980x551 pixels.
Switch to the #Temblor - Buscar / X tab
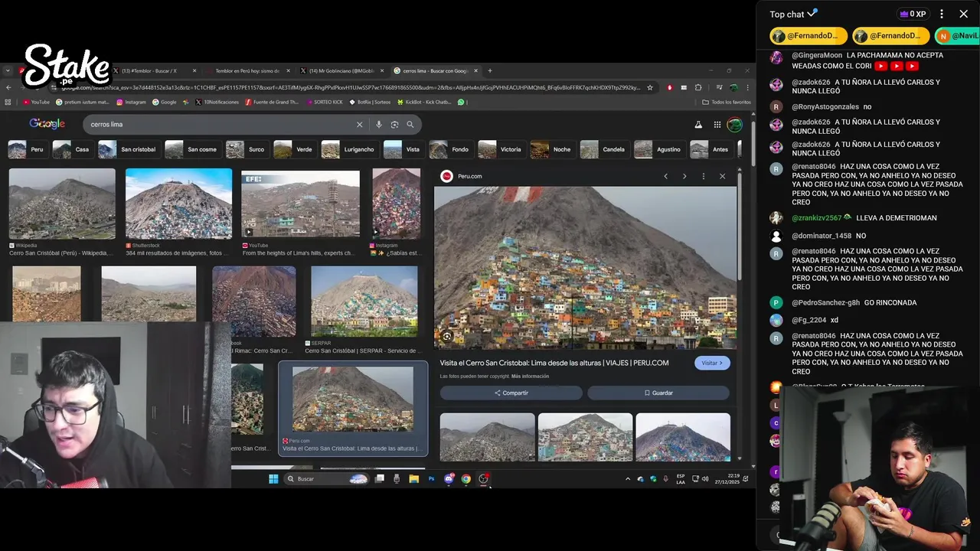[x=154, y=71]
